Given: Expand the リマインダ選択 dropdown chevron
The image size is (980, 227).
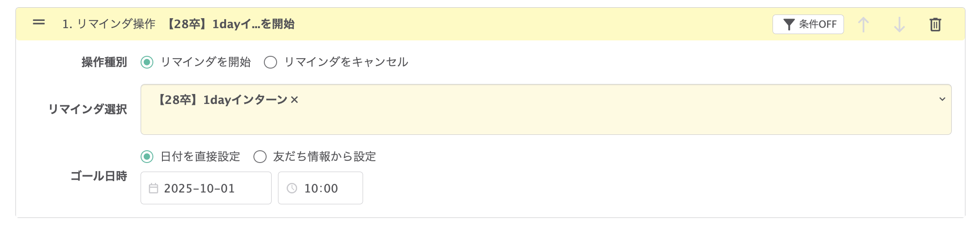Looking at the screenshot, I should coord(942,99).
